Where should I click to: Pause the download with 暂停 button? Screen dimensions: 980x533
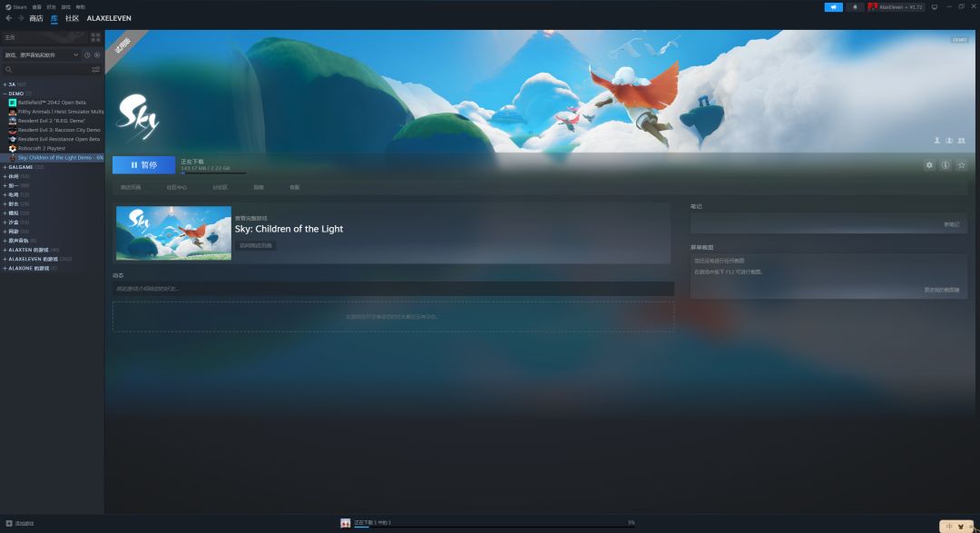[x=143, y=165]
